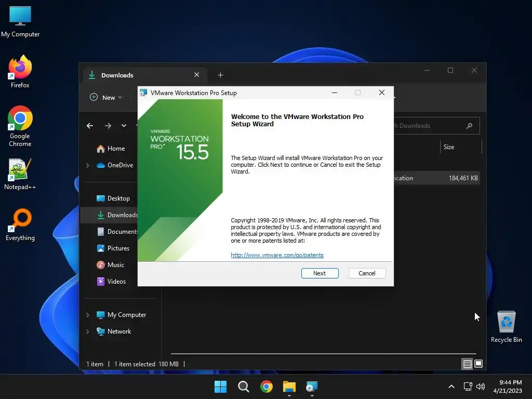532x399 pixels.
Task: Open recent locations dropdown in Explorer
Action: tap(124, 126)
